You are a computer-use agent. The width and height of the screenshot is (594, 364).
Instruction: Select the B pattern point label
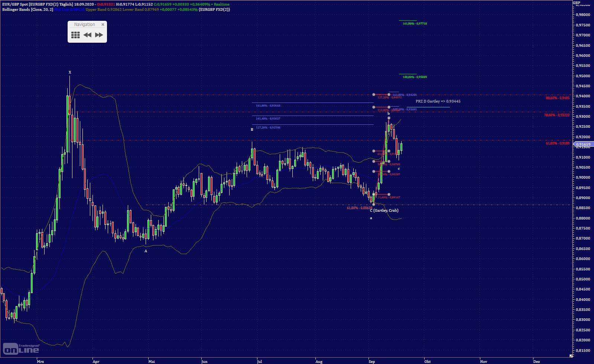252,130
